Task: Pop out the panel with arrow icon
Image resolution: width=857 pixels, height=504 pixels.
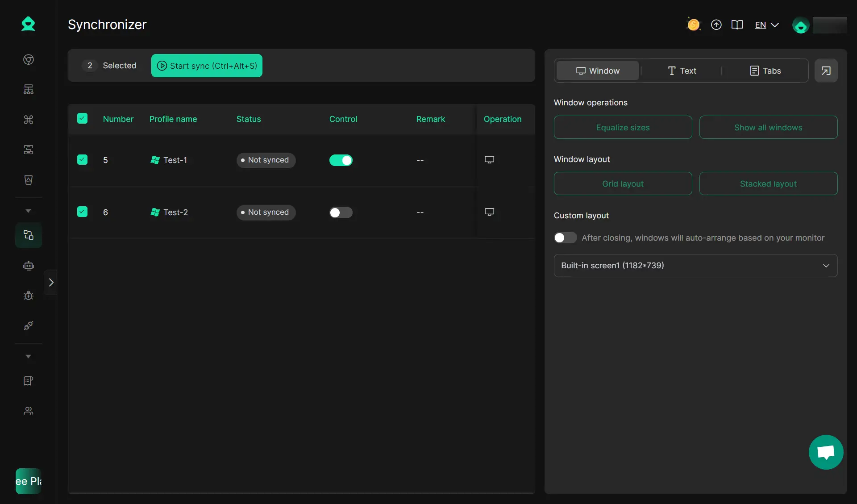Action: click(x=826, y=71)
